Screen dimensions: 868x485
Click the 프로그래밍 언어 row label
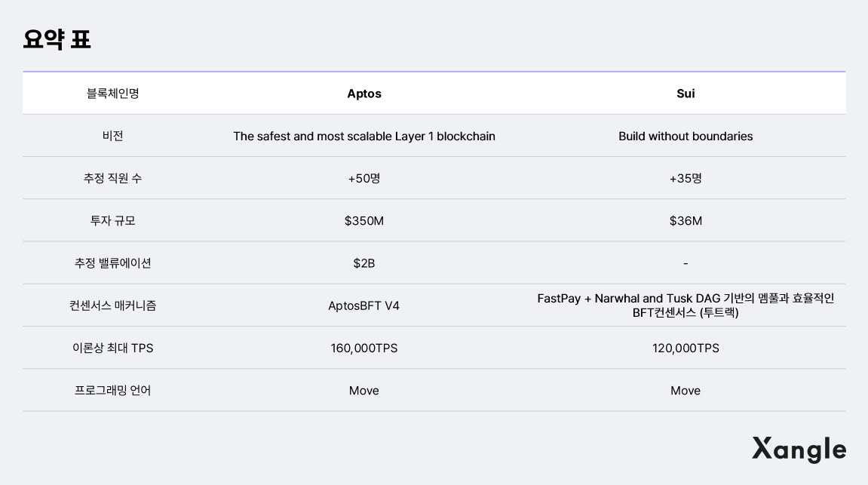[x=113, y=390]
